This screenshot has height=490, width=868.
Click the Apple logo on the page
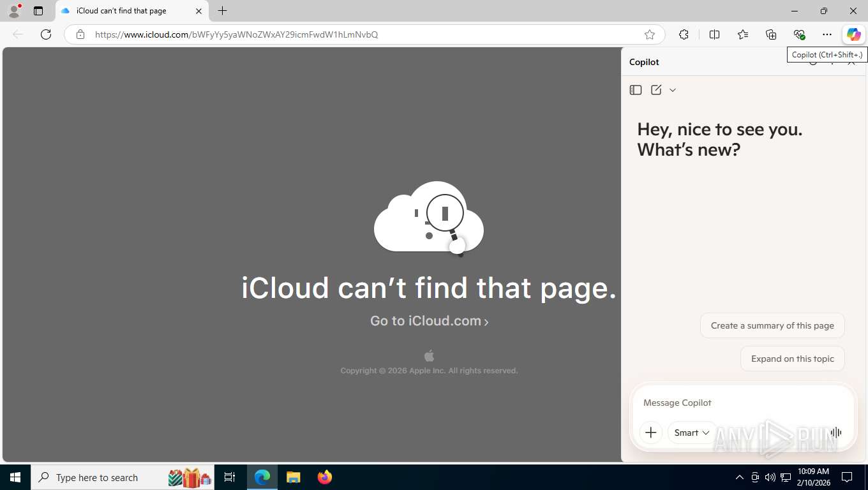429,355
